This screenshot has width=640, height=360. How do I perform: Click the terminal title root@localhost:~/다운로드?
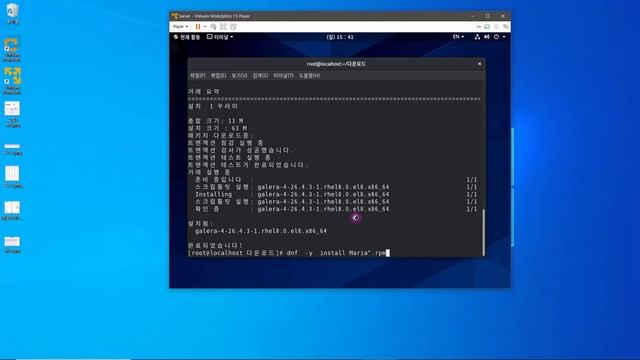pos(336,64)
